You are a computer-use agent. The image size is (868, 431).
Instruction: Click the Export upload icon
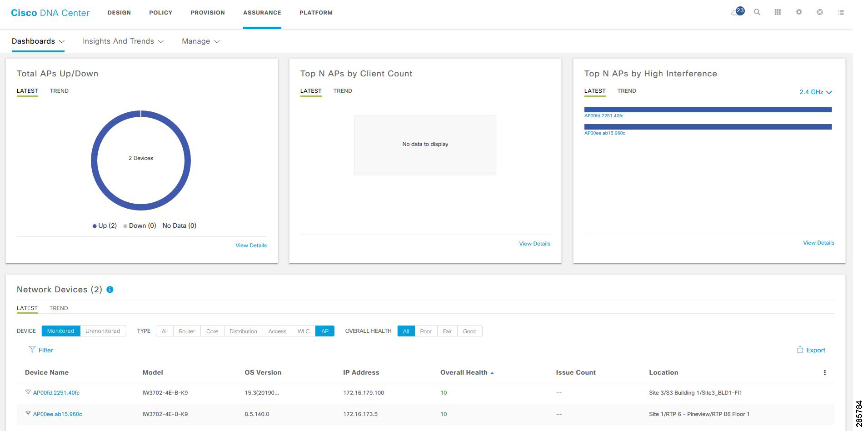[x=800, y=349]
